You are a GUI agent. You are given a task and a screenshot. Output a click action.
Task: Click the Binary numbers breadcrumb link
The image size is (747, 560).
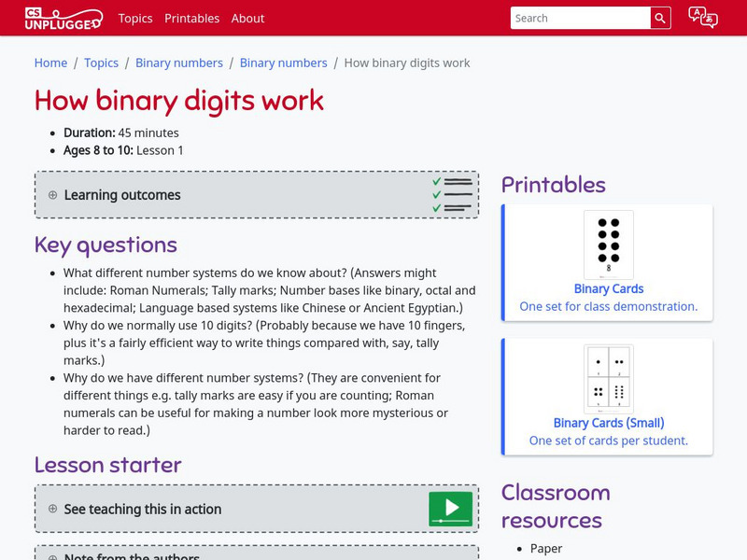[x=178, y=63]
